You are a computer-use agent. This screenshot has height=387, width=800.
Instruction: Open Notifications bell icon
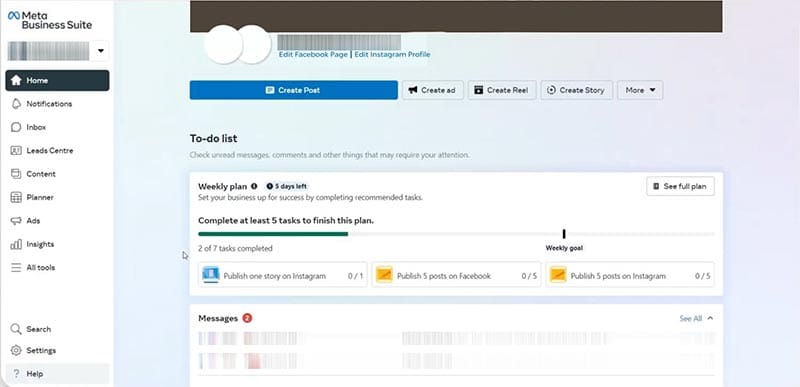click(x=16, y=104)
